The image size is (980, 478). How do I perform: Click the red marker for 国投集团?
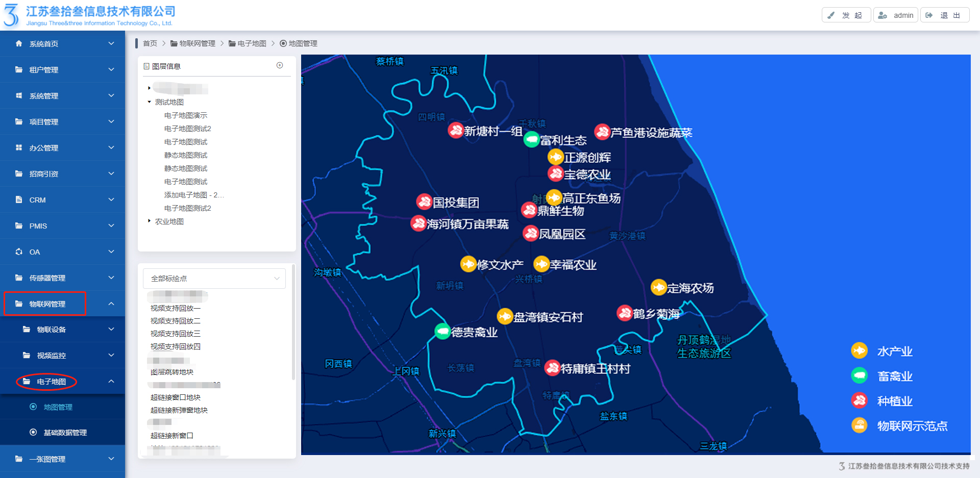click(424, 202)
